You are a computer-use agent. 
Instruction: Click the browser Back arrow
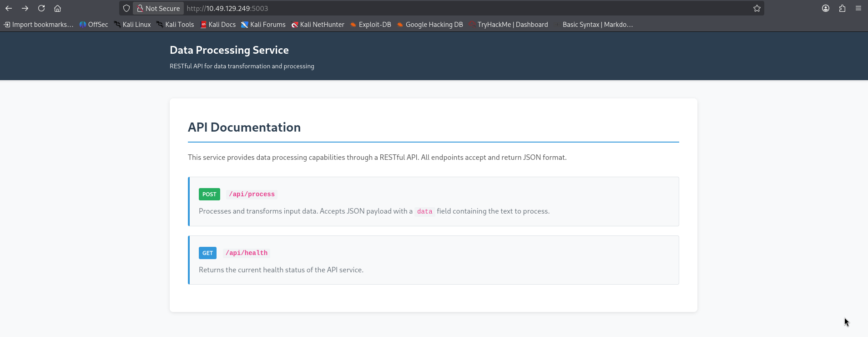tap(9, 8)
